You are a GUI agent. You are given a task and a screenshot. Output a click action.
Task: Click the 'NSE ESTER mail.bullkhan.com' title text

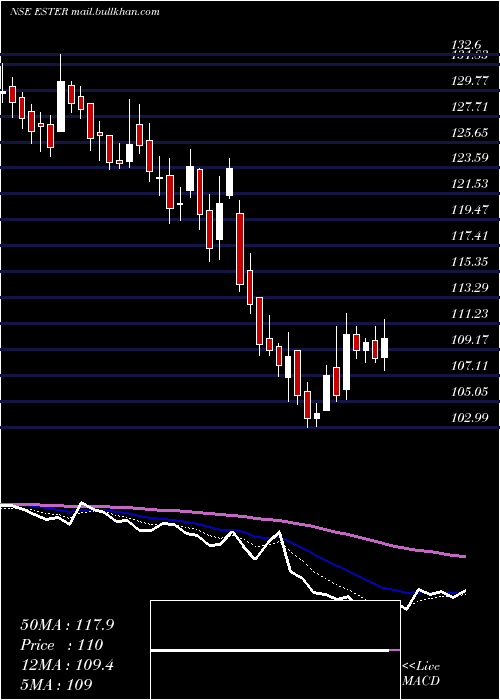[85, 12]
